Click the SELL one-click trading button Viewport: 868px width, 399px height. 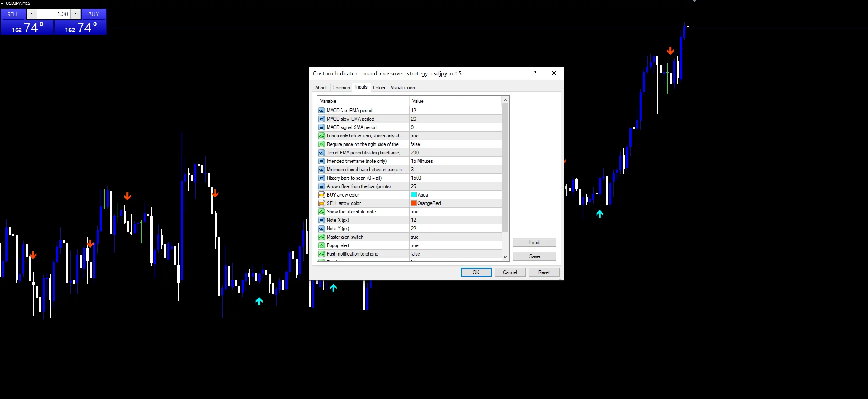[x=13, y=14]
